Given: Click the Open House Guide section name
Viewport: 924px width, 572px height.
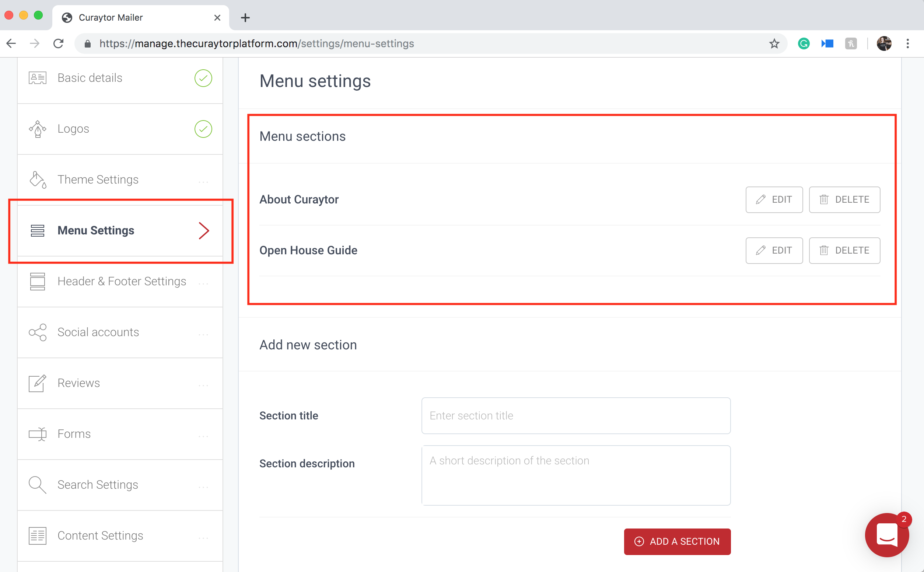Looking at the screenshot, I should pos(308,251).
